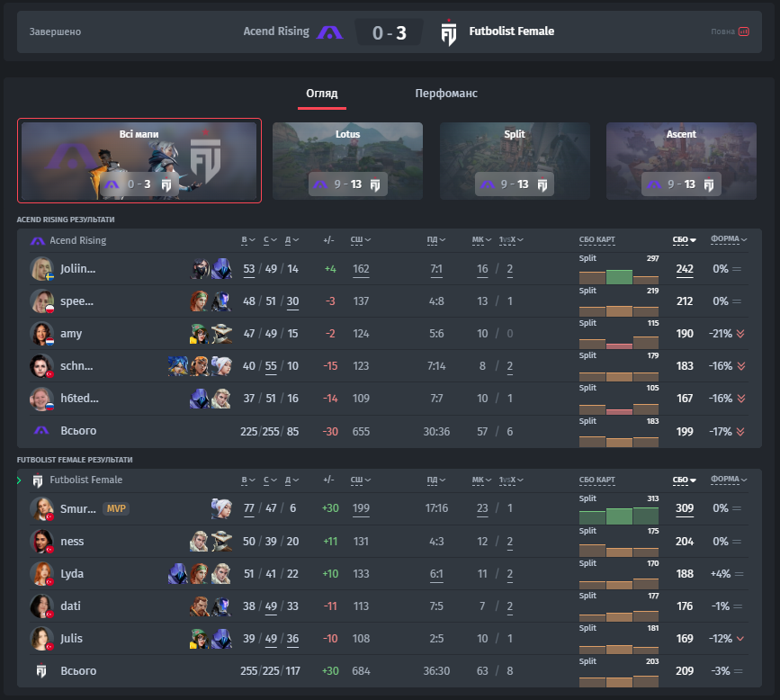
Task: Open amy player avatar
Action: pyautogui.click(x=41, y=333)
